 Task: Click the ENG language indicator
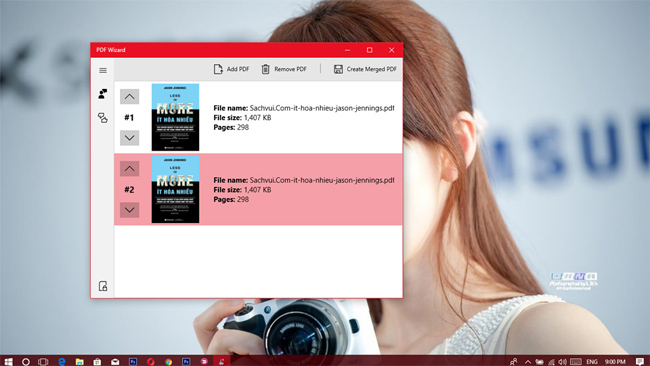tap(592, 362)
